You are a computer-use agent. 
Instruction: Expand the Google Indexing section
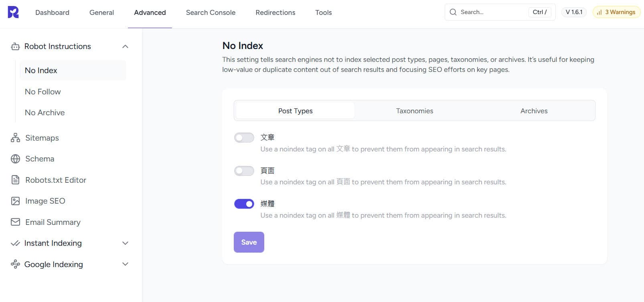(125, 264)
